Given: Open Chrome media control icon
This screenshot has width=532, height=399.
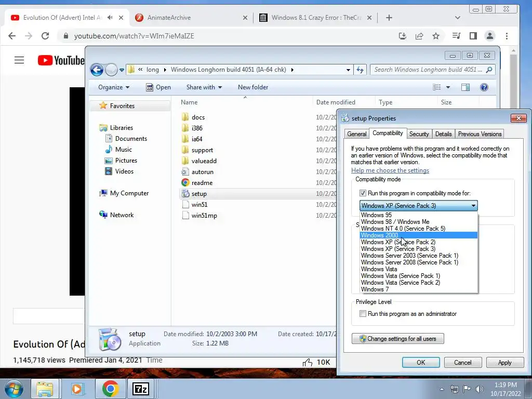Looking at the screenshot, I should tap(456, 36).
